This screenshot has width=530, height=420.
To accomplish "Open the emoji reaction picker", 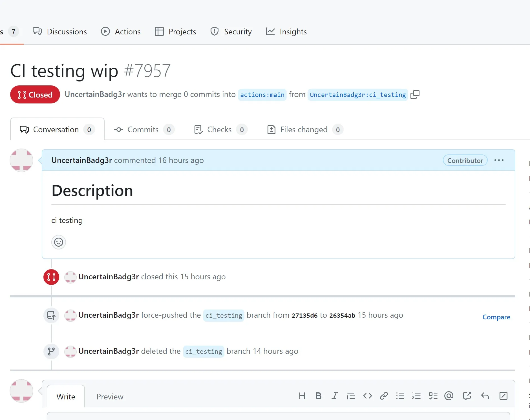I will (x=59, y=242).
